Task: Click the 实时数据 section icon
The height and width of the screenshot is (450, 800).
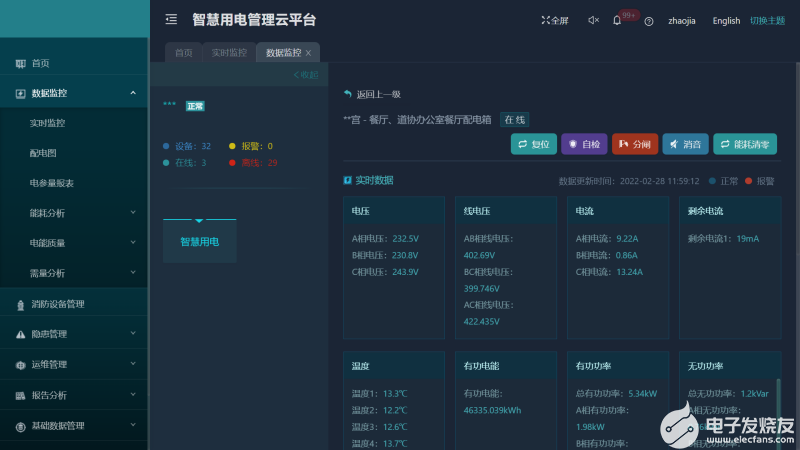Action: point(347,180)
